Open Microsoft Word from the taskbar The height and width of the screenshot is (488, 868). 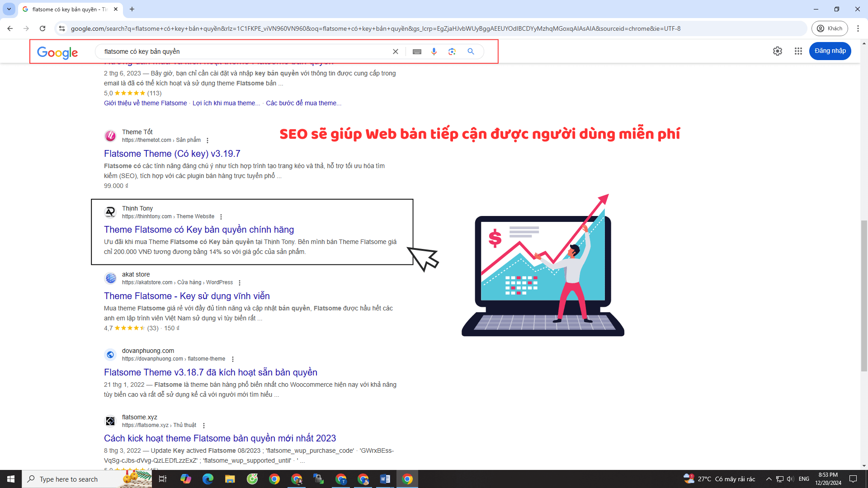[385, 479]
